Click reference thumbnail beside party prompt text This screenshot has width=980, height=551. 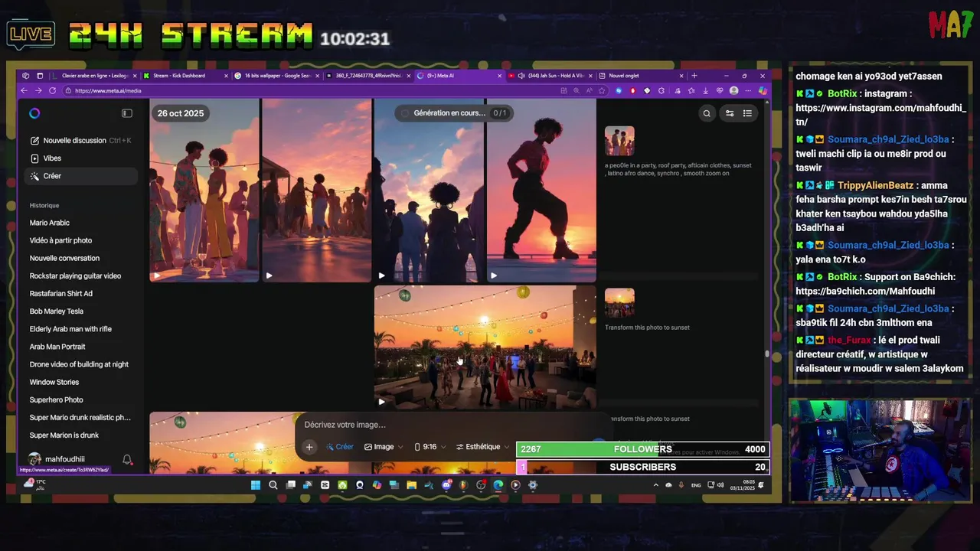pos(619,142)
